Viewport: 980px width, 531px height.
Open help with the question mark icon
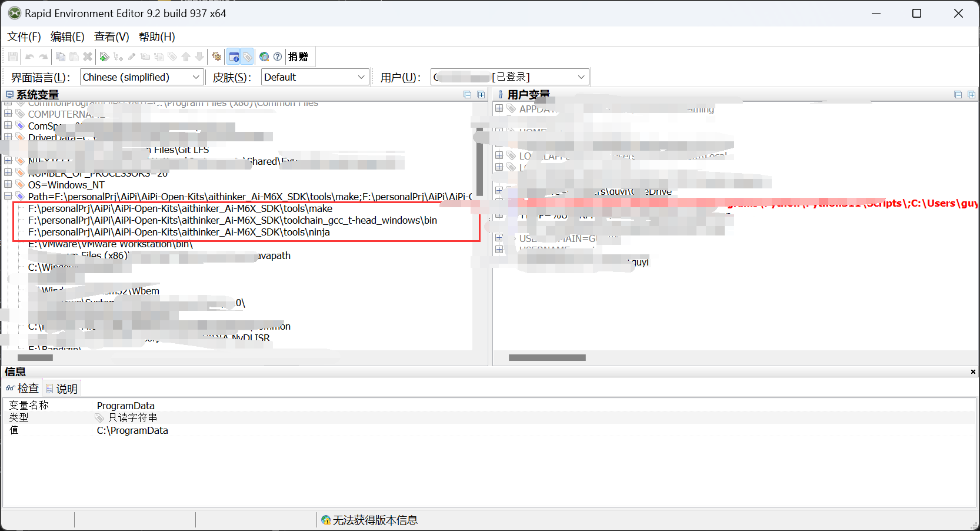278,57
